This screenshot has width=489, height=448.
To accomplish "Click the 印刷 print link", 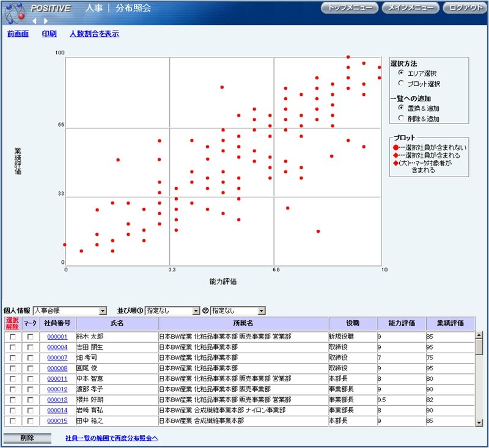I will (50, 34).
